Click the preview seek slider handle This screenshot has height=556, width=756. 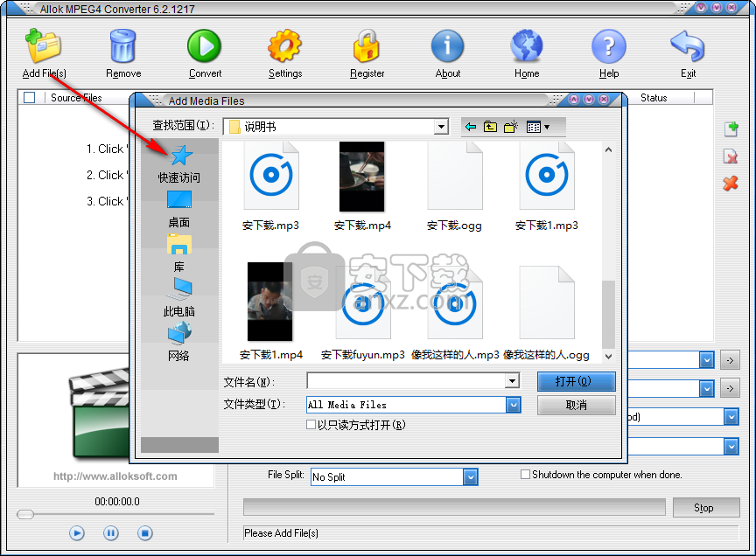25,515
